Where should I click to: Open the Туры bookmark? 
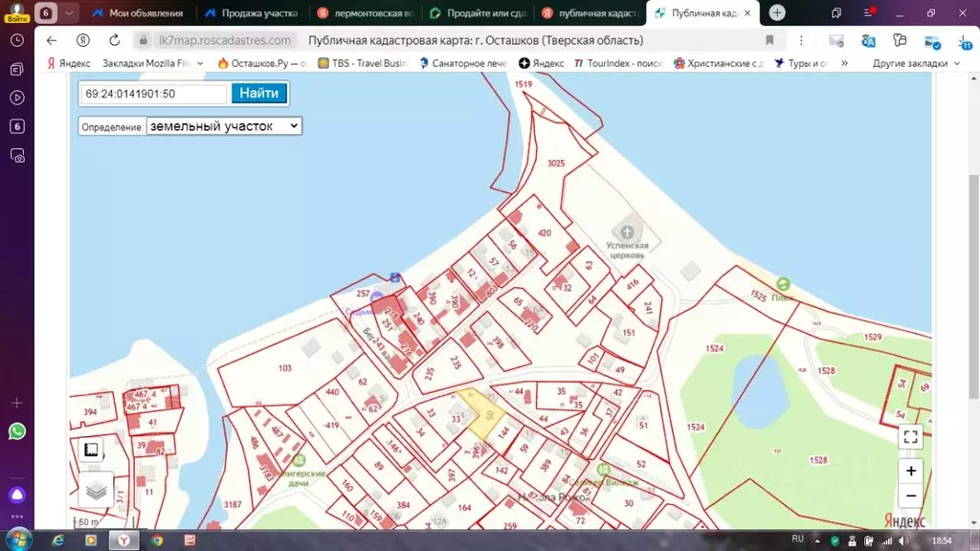[802, 63]
